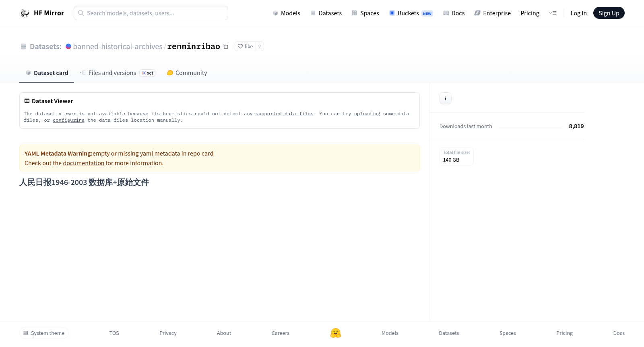Viewport: 644px width, 347px height.
Task: Open Privacy footer link
Action: tap(168, 333)
